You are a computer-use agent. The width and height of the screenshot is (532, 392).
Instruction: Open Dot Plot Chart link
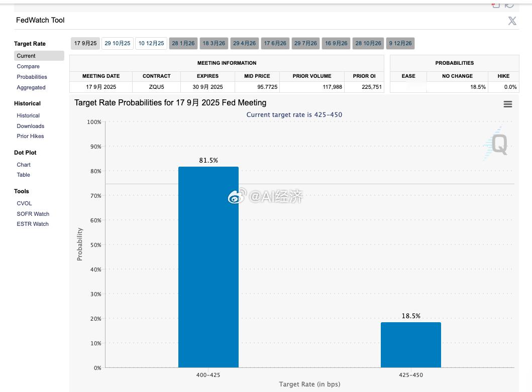24,165
